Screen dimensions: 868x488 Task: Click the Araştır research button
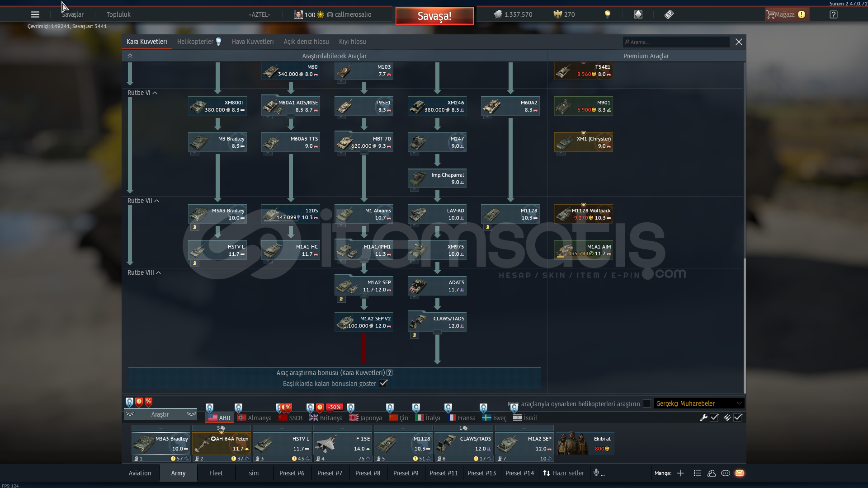point(160,414)
